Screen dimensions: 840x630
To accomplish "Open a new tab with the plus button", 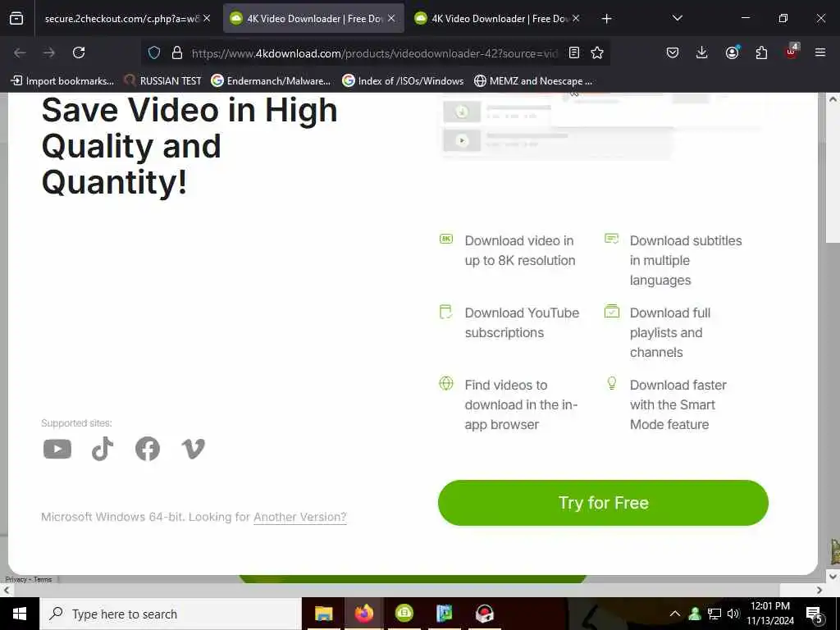I will [x=606, y=19].
